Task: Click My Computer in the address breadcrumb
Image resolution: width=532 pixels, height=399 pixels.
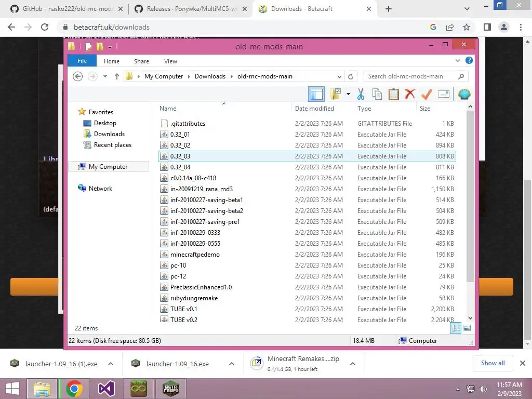Action: point(164,76)
